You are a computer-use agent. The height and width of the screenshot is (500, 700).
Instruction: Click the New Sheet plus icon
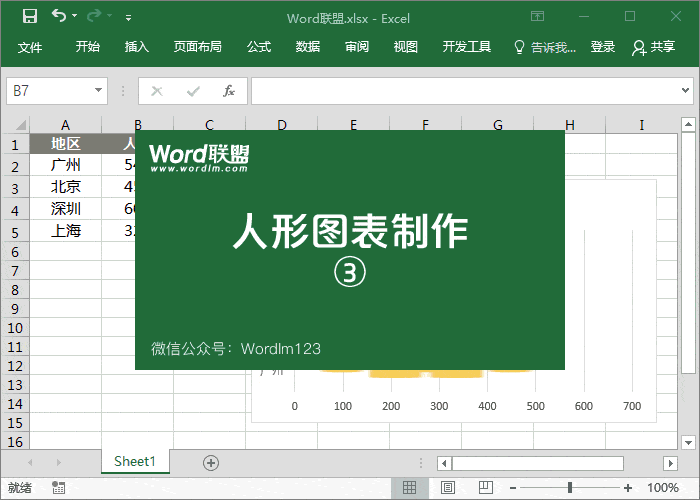[211, 463]
